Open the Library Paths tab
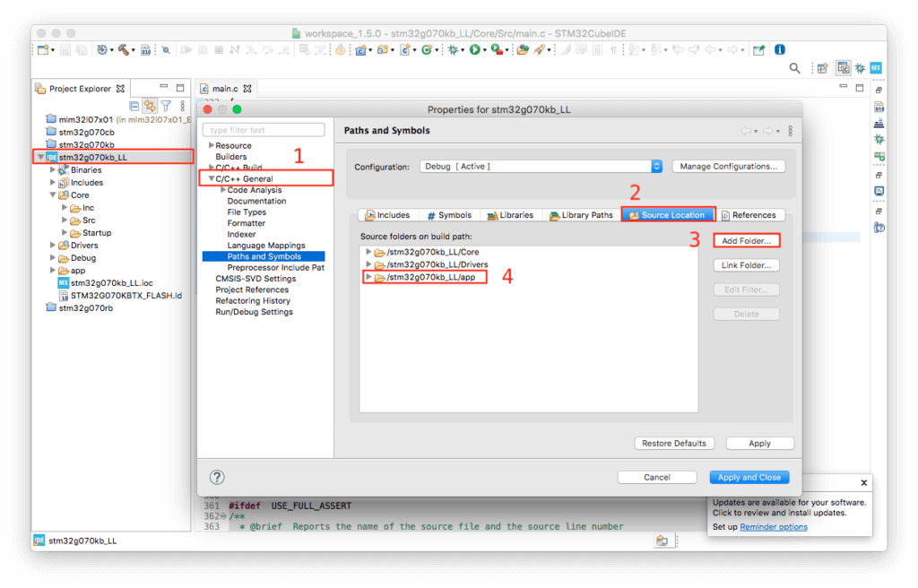Screen dimensions: 918x588 pos(581,215)
